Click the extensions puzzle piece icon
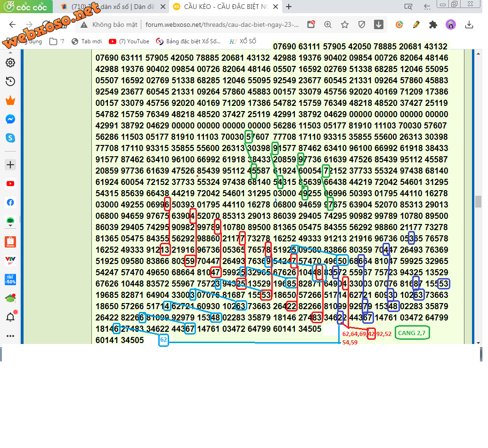This screenshot has height=448, width=488. pos(434,25)
